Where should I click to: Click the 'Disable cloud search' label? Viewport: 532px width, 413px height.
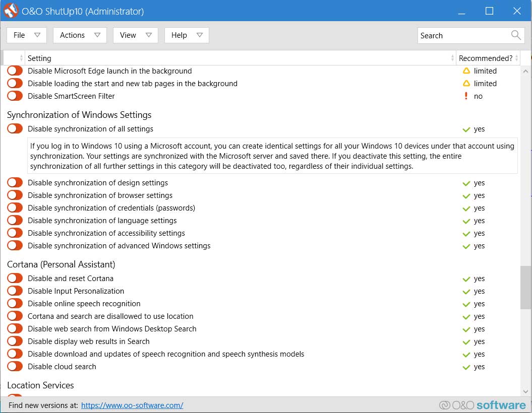(x=62, y=367)
